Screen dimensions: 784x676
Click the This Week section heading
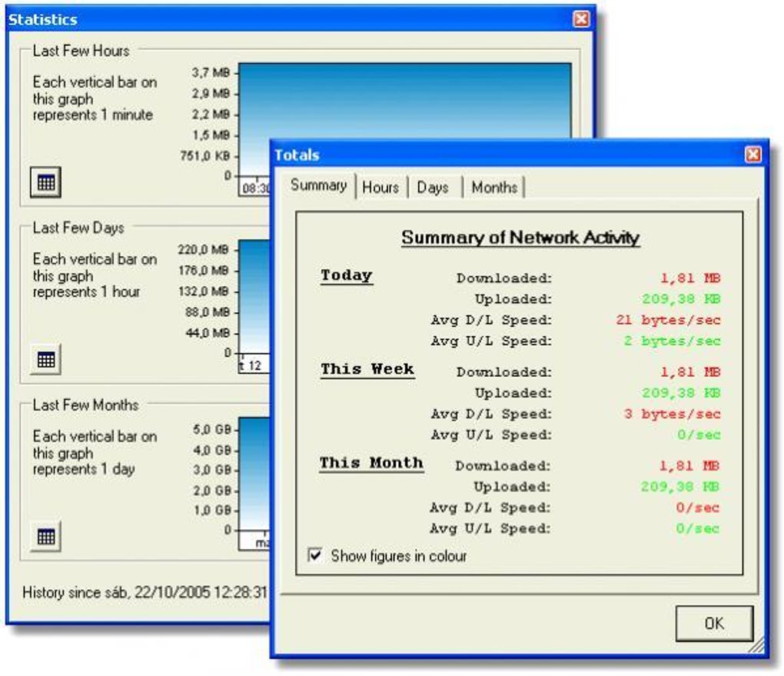tap(367, 369)
